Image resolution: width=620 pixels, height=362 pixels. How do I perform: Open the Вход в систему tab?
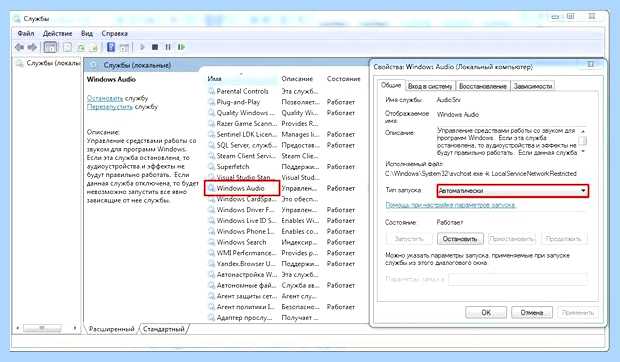tap(430, 86)
